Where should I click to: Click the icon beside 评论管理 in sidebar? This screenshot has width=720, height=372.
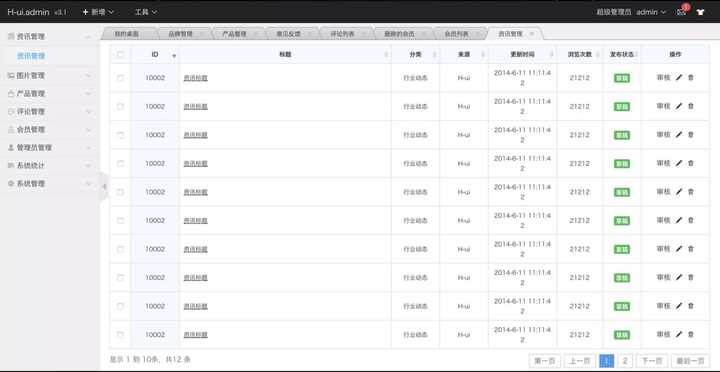pyautogui.click(x=11, y=112)
